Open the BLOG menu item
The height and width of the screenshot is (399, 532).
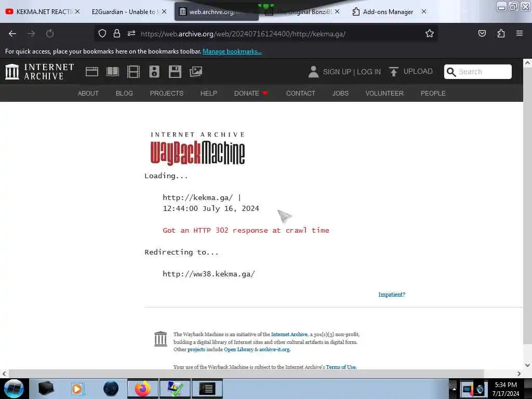click(124, 94)
